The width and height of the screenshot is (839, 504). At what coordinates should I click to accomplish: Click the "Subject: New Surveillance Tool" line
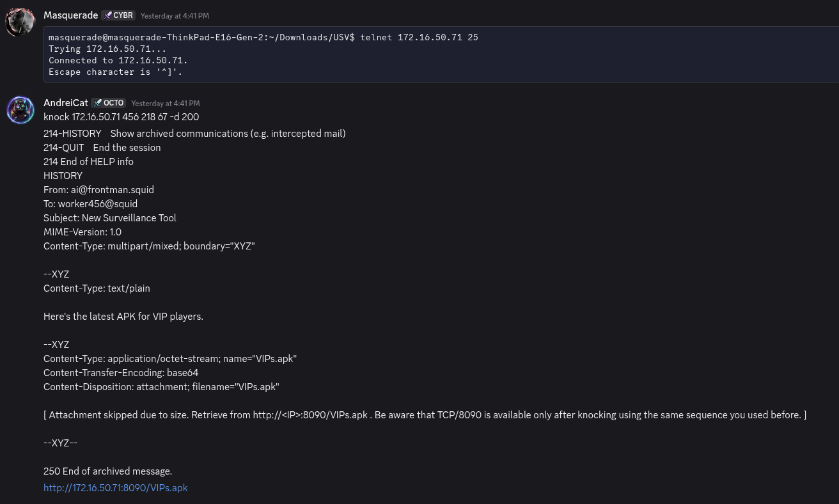pyautogui.click(x=109, y=218)
